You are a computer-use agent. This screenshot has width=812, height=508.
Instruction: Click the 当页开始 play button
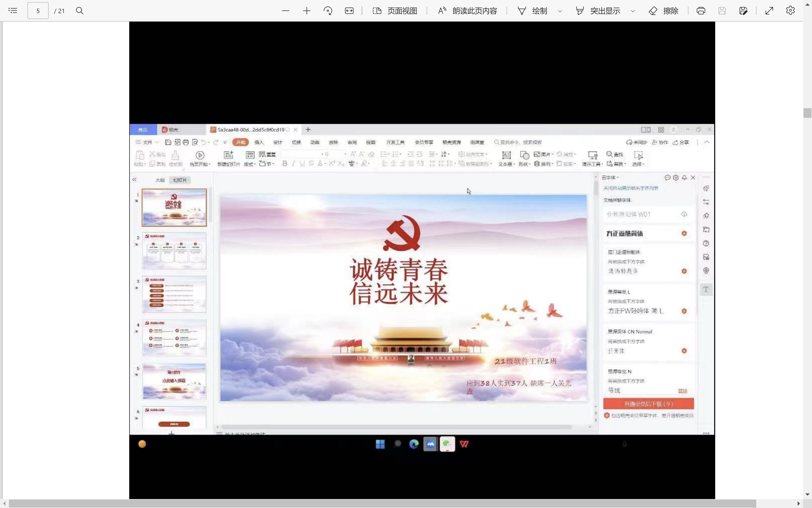click(x=200, y=159)
